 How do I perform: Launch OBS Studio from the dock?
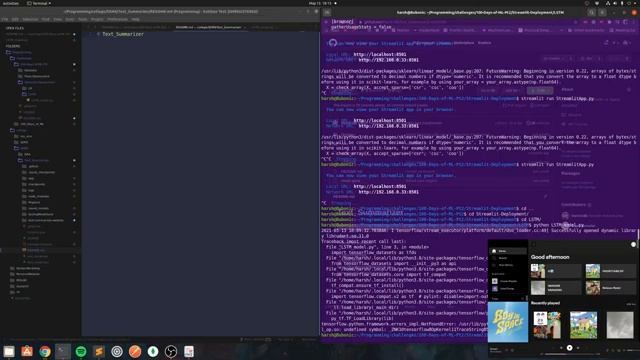click(x=171, y=351)
